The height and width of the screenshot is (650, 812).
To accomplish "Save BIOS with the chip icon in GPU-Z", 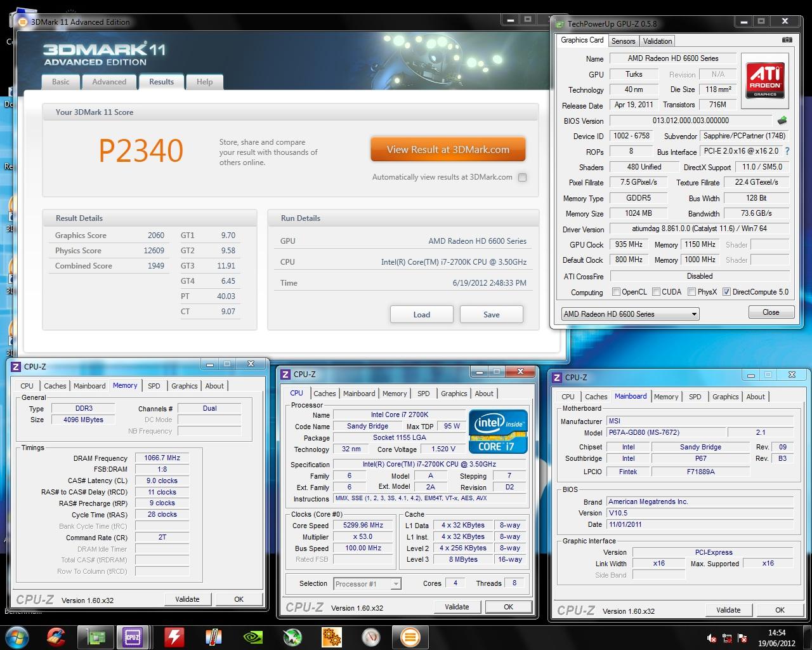I will pos(782,120).
